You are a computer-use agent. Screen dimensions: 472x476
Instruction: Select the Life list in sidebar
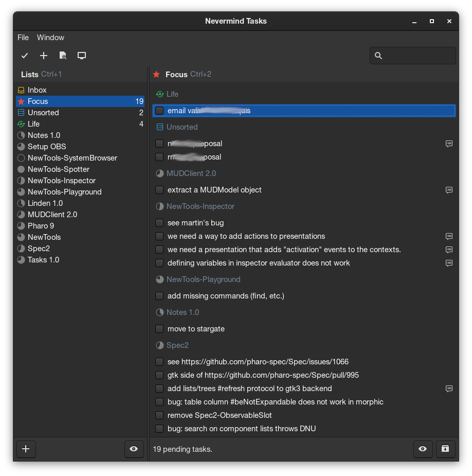(80, 124)
